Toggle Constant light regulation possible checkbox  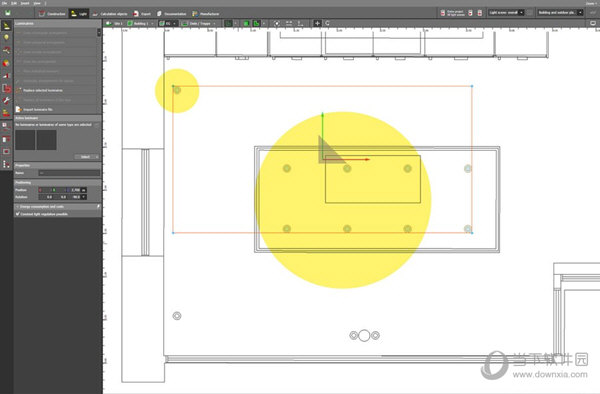18,214
